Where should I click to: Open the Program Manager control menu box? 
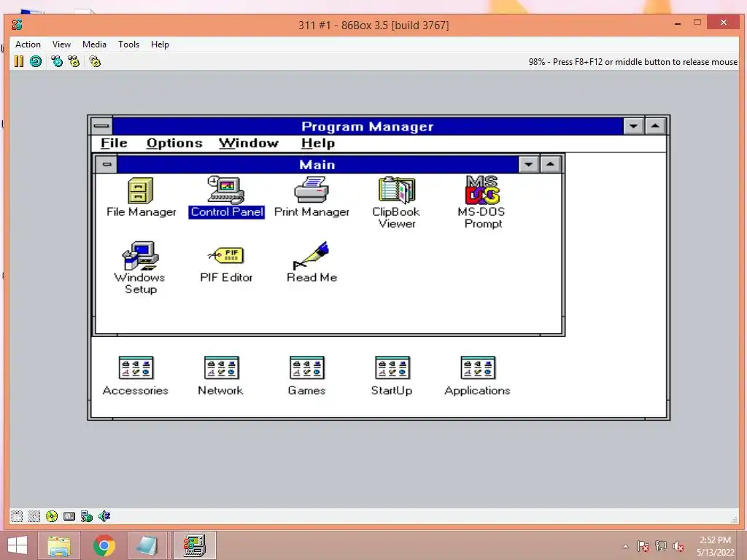pos(101,126)
